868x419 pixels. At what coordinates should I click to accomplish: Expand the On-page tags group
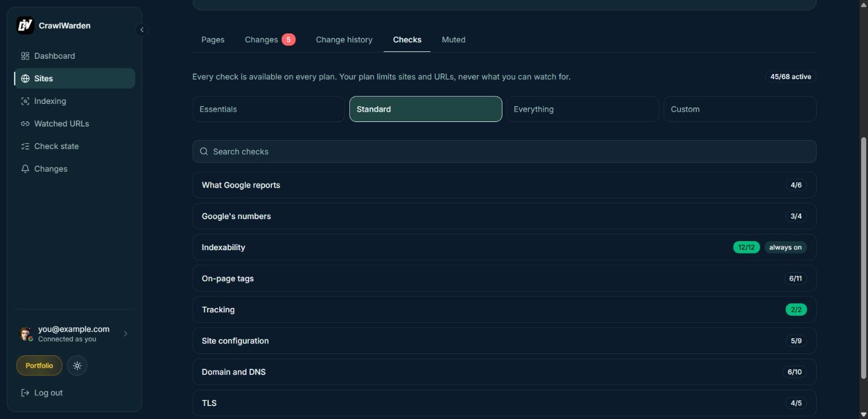point(504,278)
